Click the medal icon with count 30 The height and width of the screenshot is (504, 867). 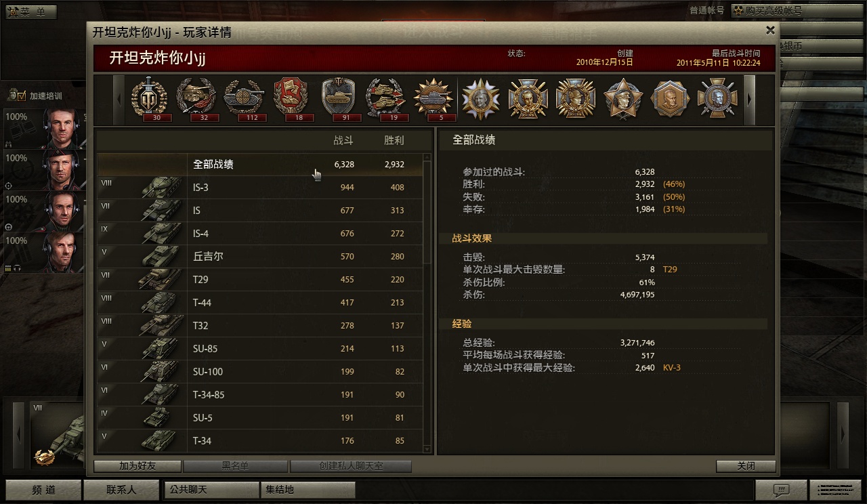point(149,99)
